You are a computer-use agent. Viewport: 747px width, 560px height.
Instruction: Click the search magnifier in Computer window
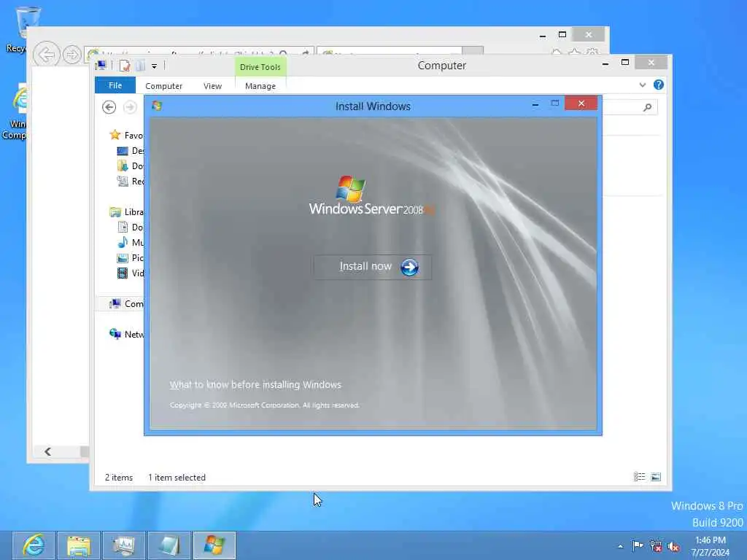tap(647, 108)
